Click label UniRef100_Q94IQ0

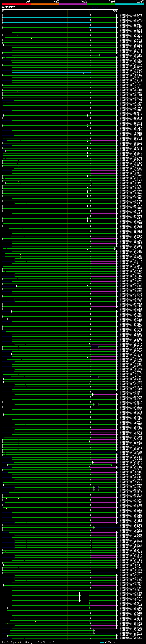(131, 371)
